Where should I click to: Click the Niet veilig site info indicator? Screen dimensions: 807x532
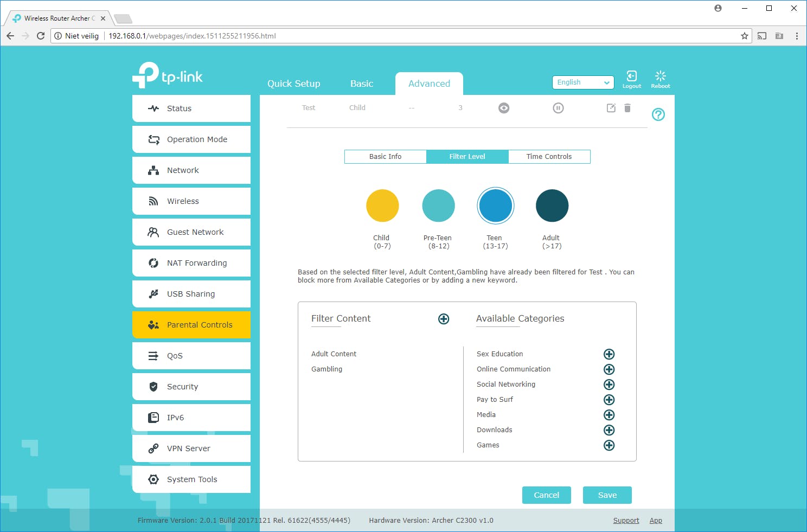76,36
